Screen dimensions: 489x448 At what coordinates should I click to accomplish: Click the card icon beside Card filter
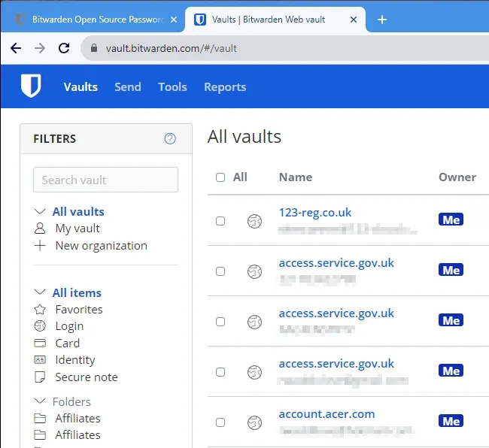(x=40, y=343)
